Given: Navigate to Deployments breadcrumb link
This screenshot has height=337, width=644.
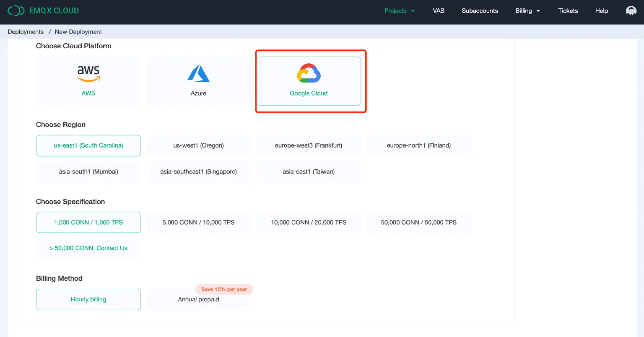Looking at the screenshot, I should point(26,32).
